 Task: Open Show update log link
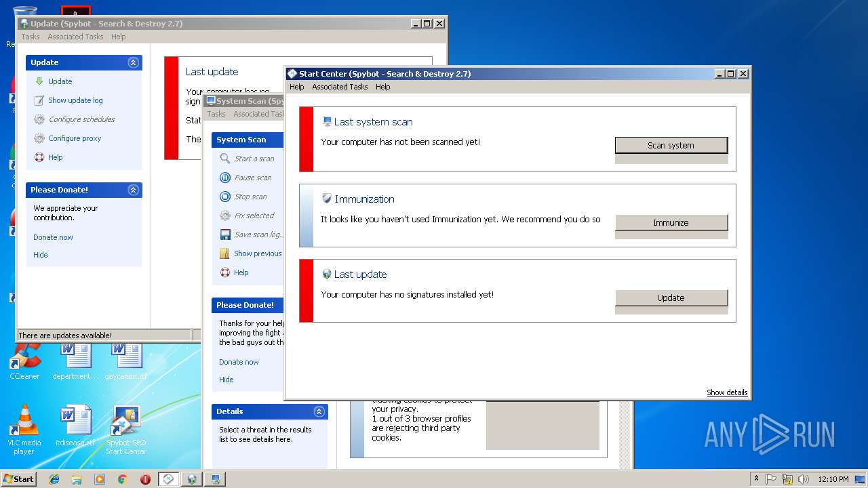tap(75, 100)
